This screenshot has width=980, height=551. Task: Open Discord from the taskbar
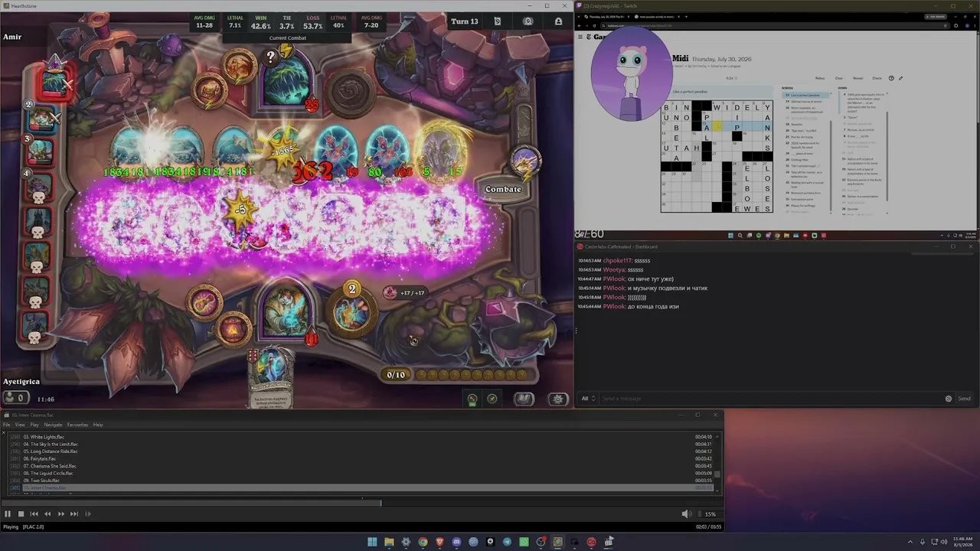[x=456, y=542]
